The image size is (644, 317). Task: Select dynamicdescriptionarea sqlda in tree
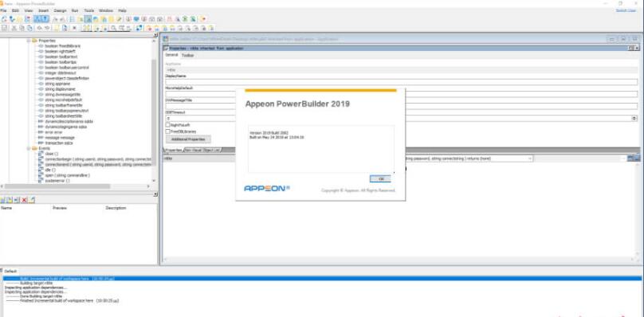(x=69, y=121)
